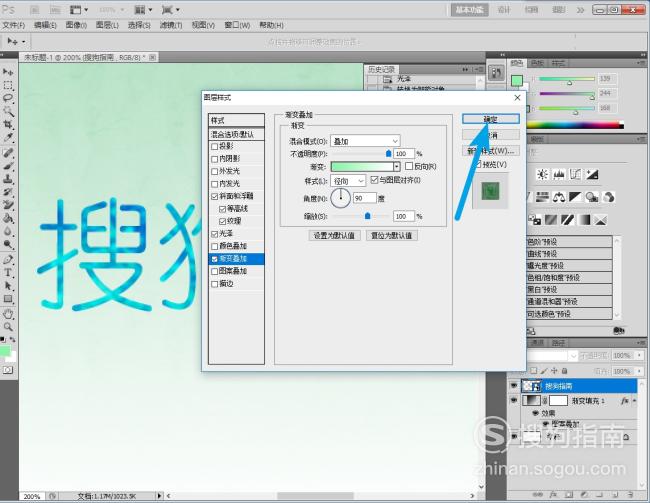650x503 pixels.
Task: Open the layer opacity arrow in layers panel
Action: point(639,356)
